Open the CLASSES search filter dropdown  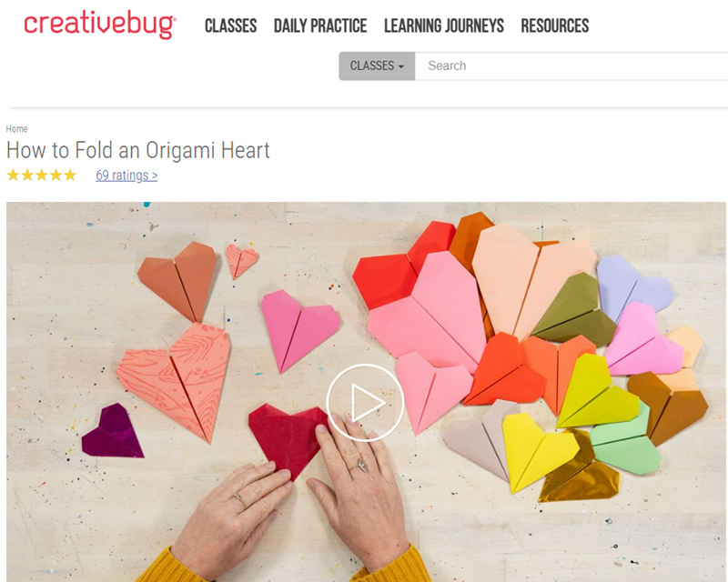click(377, 65)
